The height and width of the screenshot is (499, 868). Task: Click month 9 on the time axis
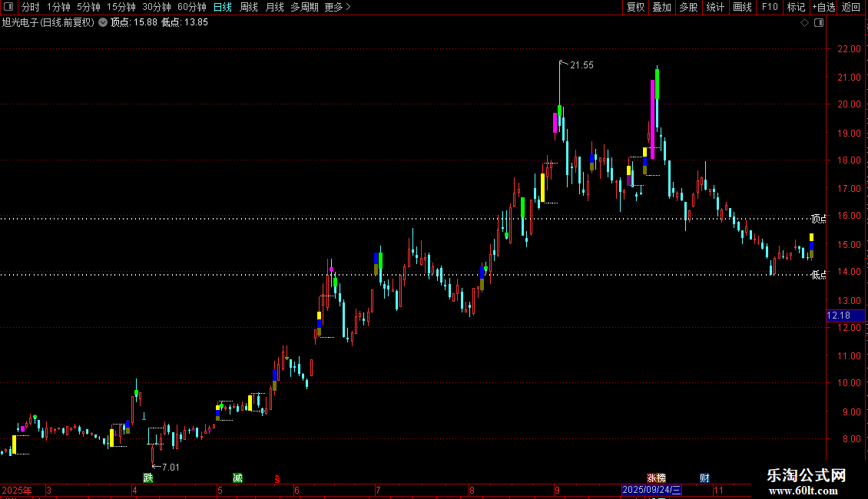[x=557, y=490]
